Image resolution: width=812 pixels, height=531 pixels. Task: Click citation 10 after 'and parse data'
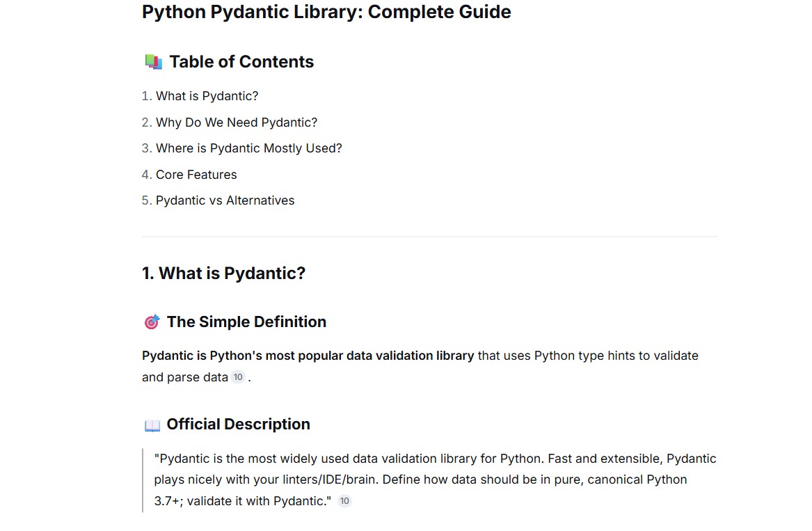[238, 377]
